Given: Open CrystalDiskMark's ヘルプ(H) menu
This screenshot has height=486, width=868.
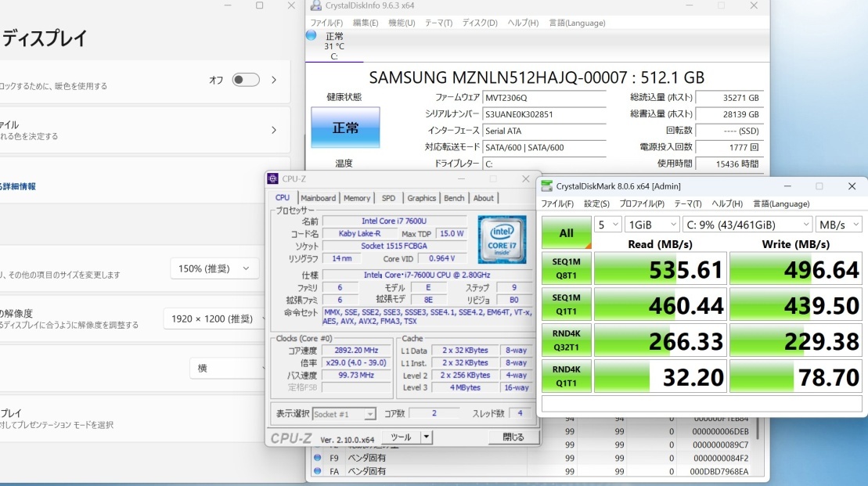Looking at the screenshot, I should tap(727, 203).
